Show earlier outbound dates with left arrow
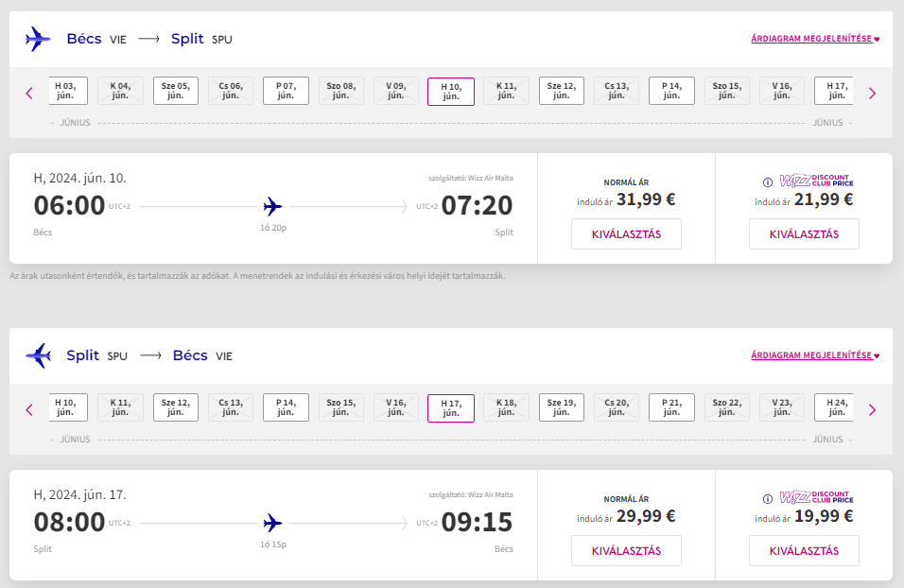This screenshot has height=588, width=904. pos(29,93)
